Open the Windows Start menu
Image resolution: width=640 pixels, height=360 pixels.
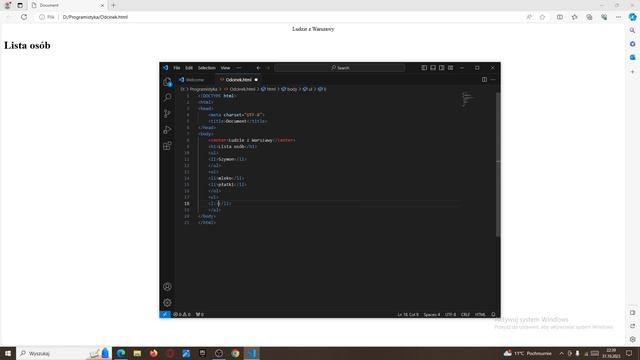8,353
